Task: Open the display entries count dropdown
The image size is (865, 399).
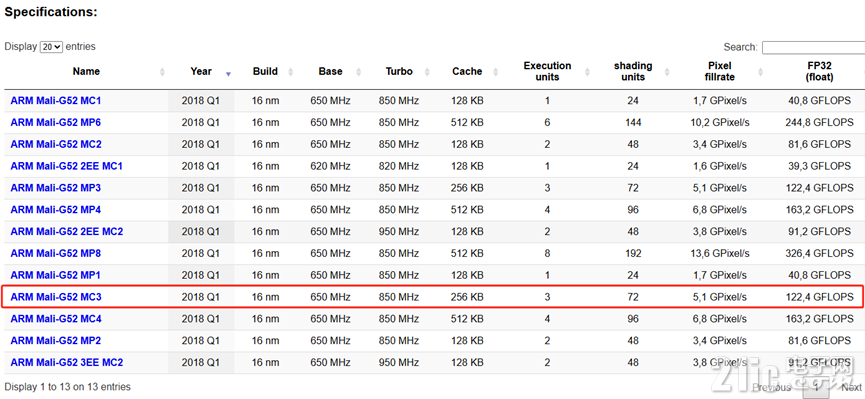Action: [x=51, y=47]
